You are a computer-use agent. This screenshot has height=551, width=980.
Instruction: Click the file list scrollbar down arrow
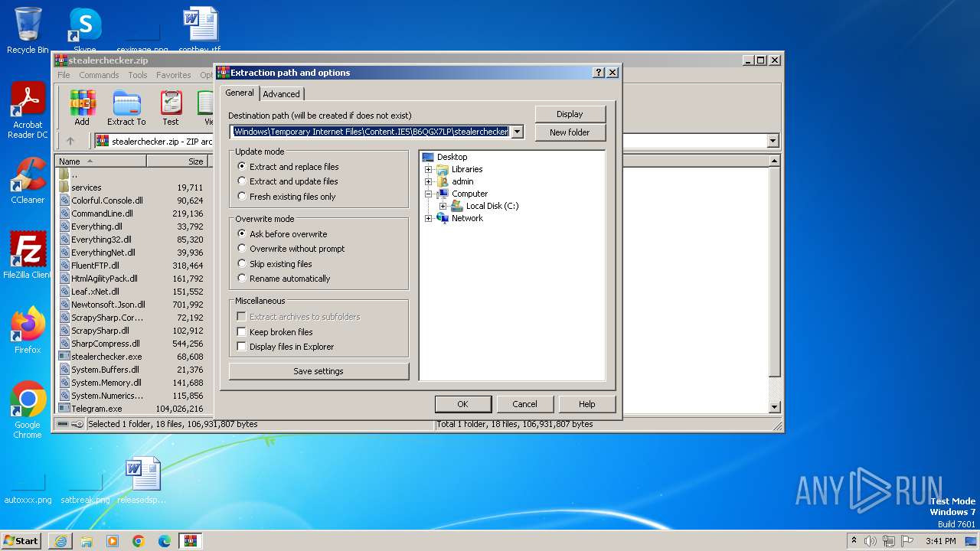[774, 407]
